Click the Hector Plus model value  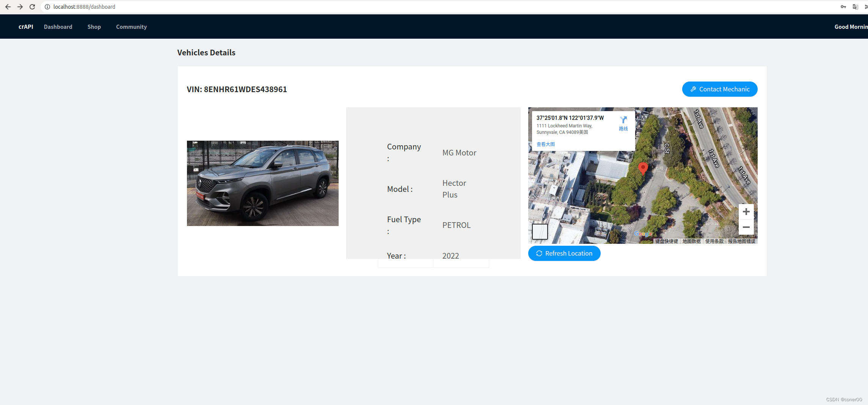[454, 189]
